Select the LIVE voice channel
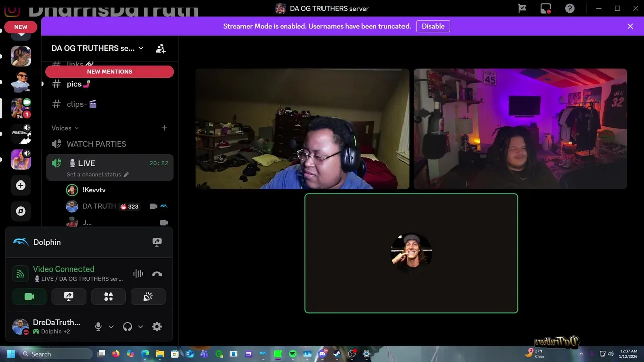This screenshot has width=644, height=362. (110, 163)
